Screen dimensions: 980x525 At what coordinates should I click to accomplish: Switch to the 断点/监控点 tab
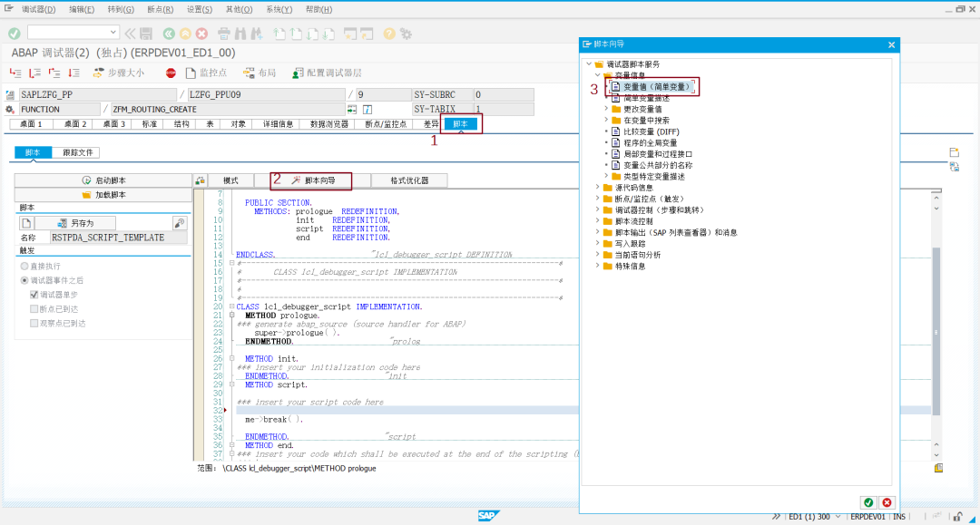coord(386,124)
